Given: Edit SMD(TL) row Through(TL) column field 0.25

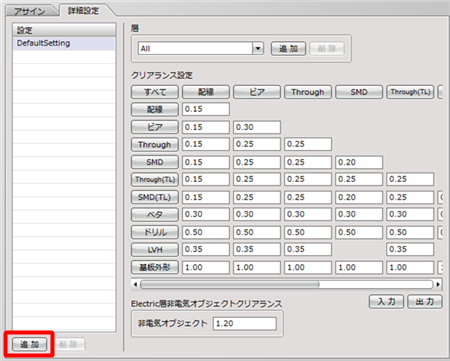Looking at the screenshot, I should 410,197.
